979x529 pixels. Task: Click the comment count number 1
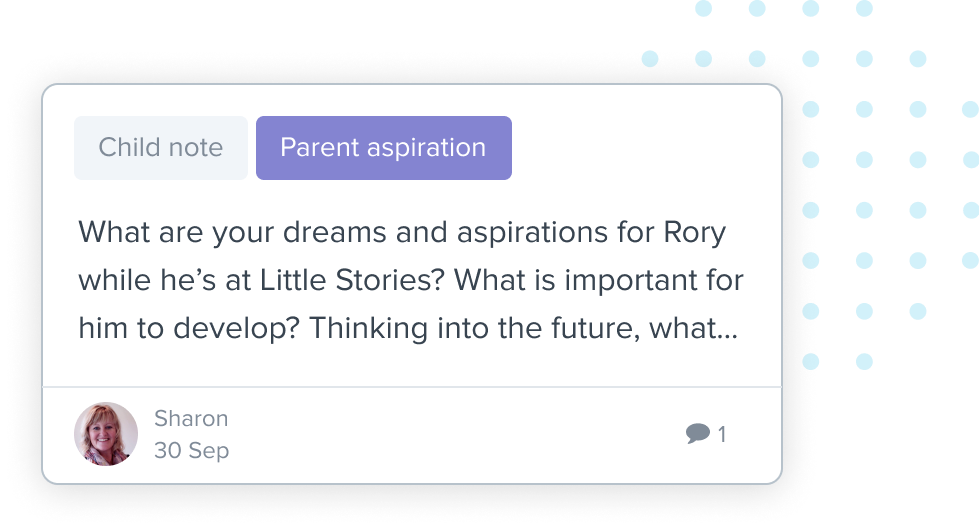point(722,434)
